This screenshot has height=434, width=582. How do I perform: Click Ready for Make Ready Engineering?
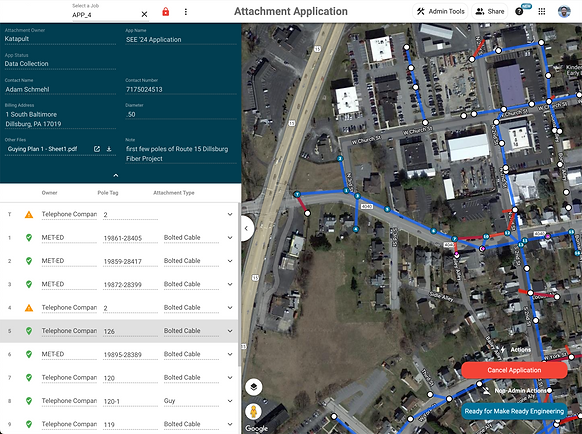coord(514,411)
